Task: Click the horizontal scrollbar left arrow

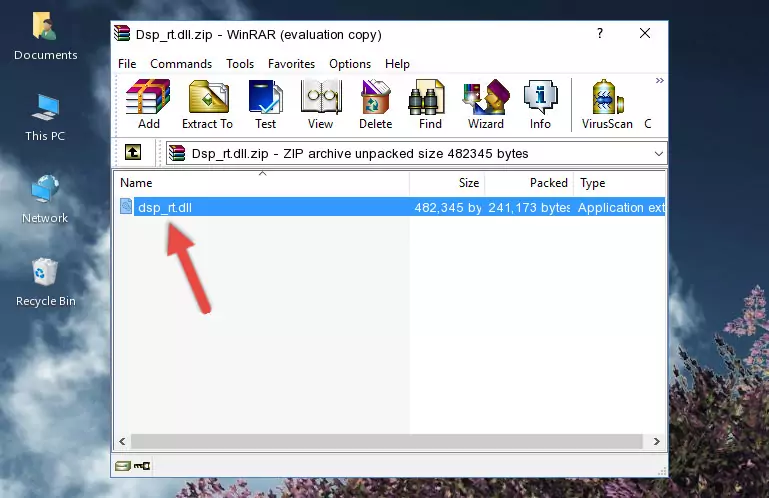Action: [x=123, y=442]
